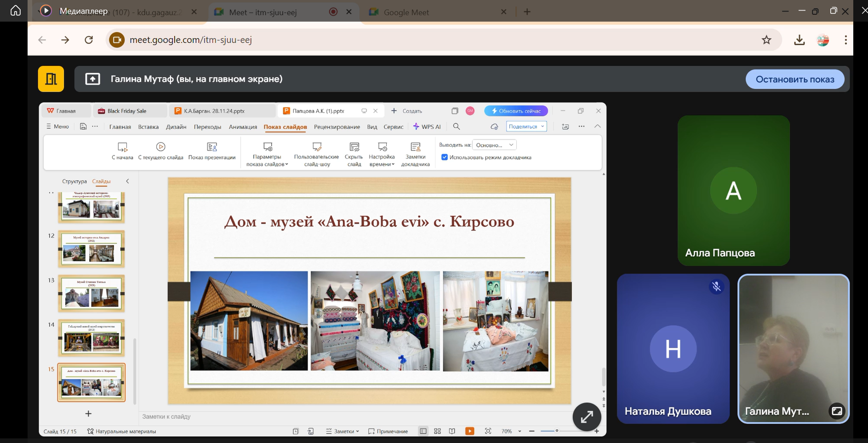Click 'Остановить показ' button
The image size is (868, 443).
[794, 79]
